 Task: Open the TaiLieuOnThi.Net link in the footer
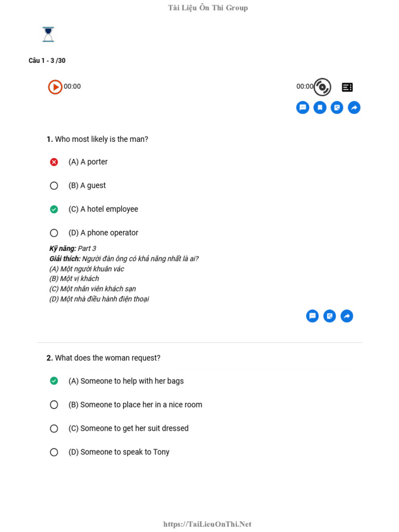pos(207,524)
